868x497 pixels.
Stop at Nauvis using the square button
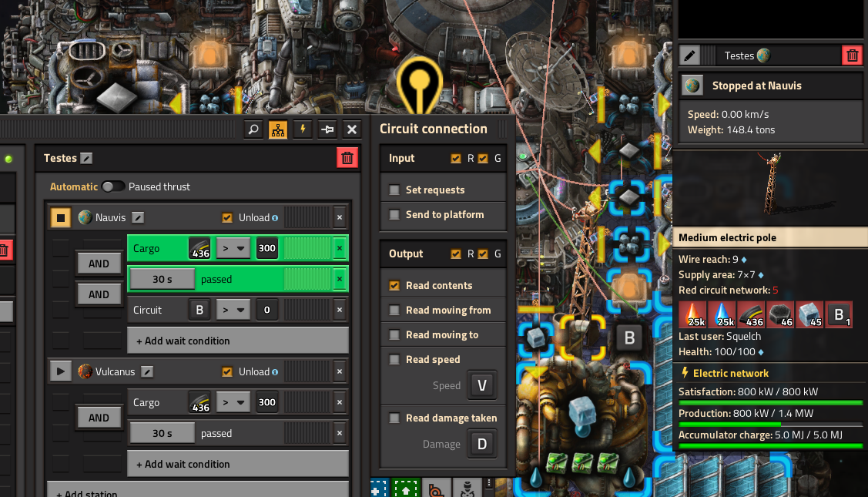click(60, 218)
